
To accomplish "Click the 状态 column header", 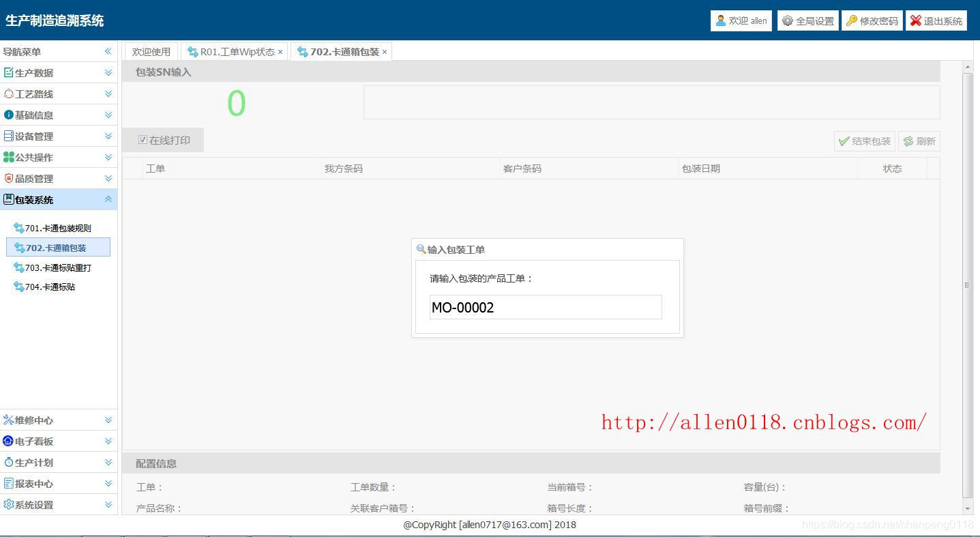I will (x=892, y=169).
